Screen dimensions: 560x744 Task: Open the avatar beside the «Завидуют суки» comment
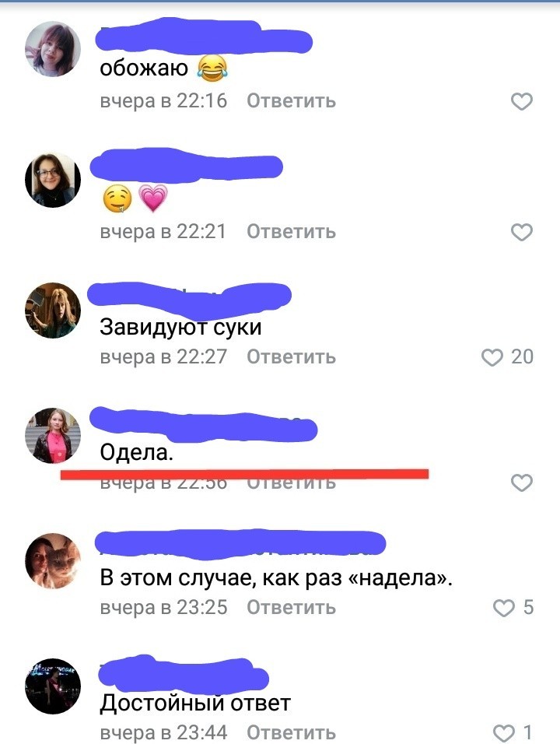pos(53,311)
